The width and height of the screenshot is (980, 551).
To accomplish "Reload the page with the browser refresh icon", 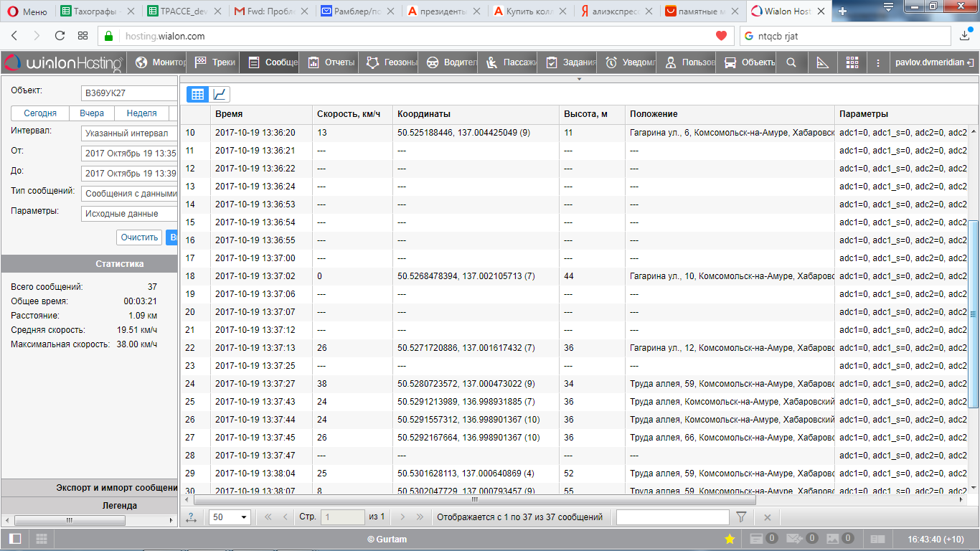I will coord(60,36).
